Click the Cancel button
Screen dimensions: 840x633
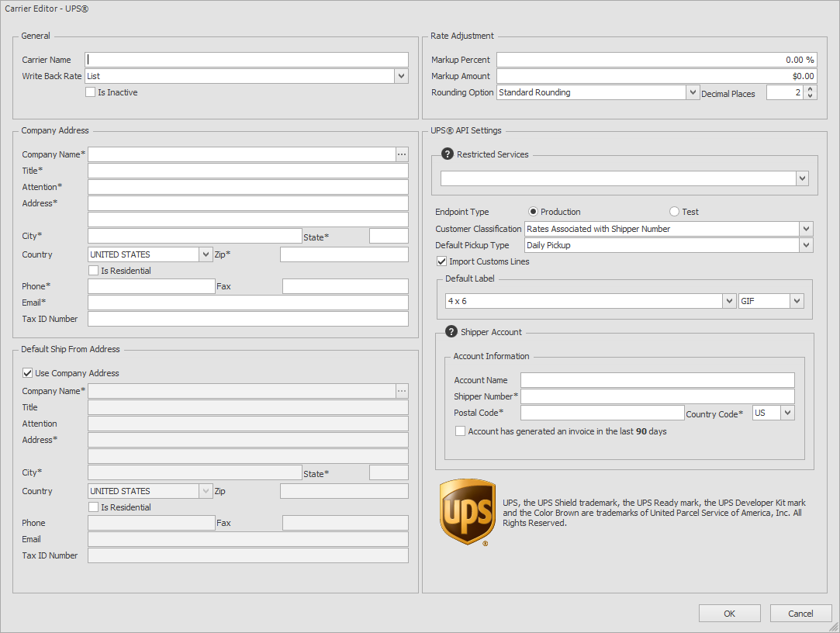pyautogui.click(x=800, y=614)
